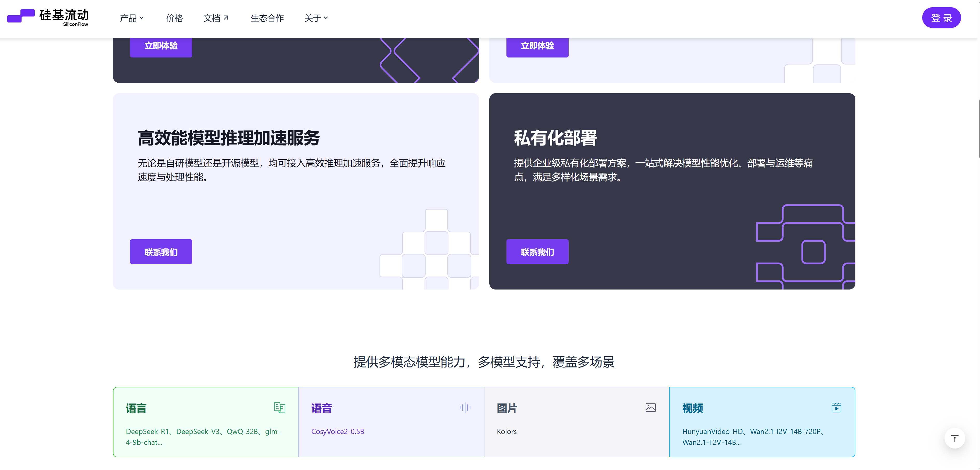The height and width of the screenshot is (470, 980).
Task: Expand the 关于 dropdown menu
Action: [316, 18]
